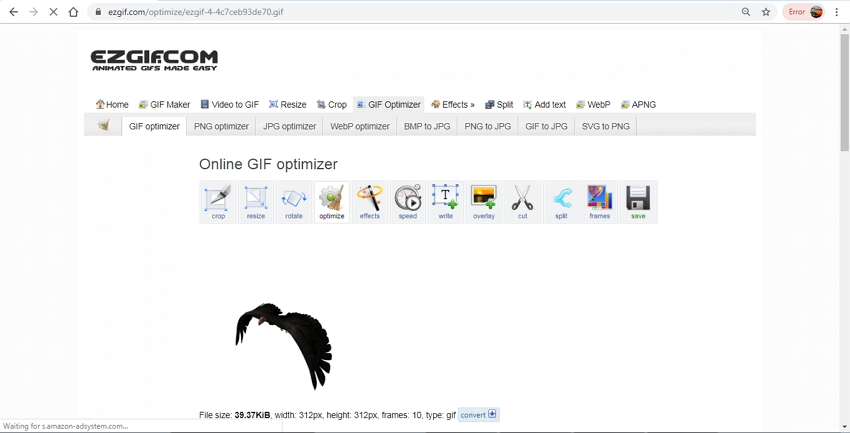Switch to the PNG optimizer tab

click(x=221, y=126)
